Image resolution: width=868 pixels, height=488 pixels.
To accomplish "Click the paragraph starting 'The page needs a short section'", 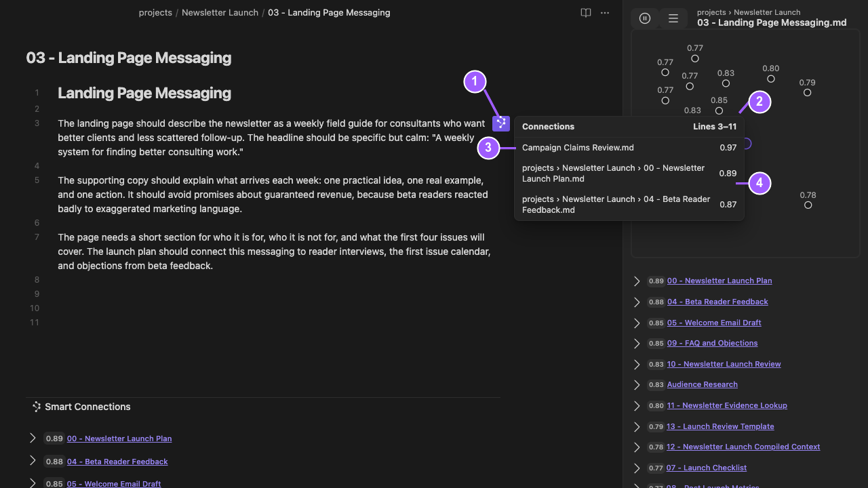I will pos(274,251).
